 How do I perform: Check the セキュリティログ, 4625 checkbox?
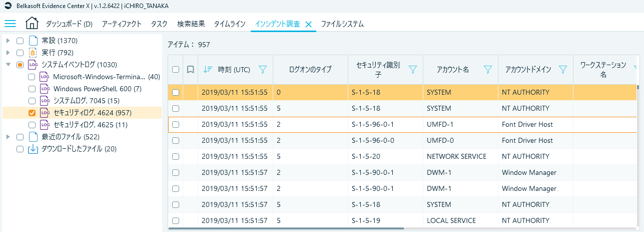32,125
